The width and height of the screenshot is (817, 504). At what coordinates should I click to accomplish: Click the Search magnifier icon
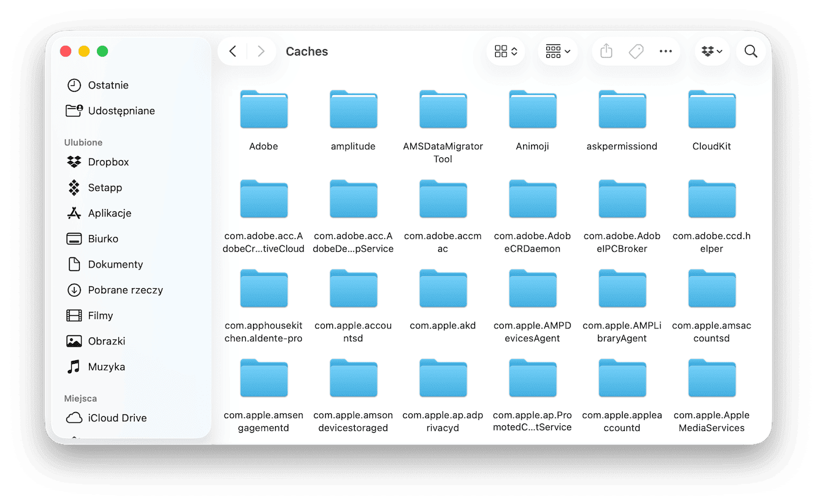point(751,51)
